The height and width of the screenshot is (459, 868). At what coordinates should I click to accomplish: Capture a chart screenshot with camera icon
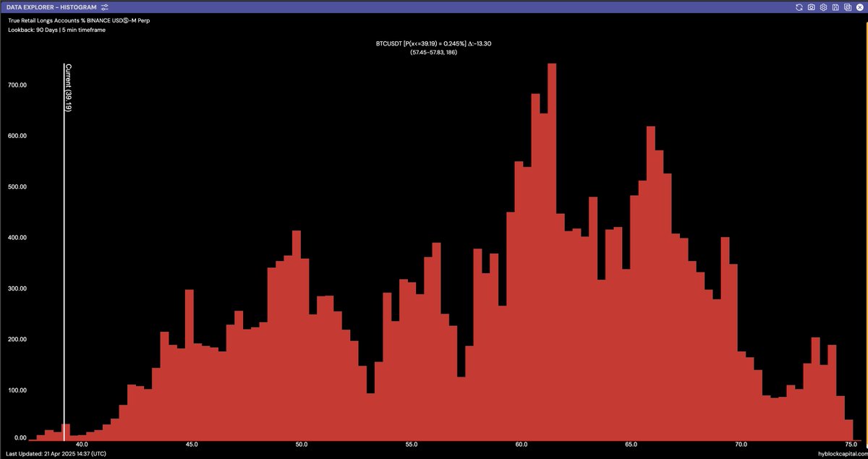[811, 7]
